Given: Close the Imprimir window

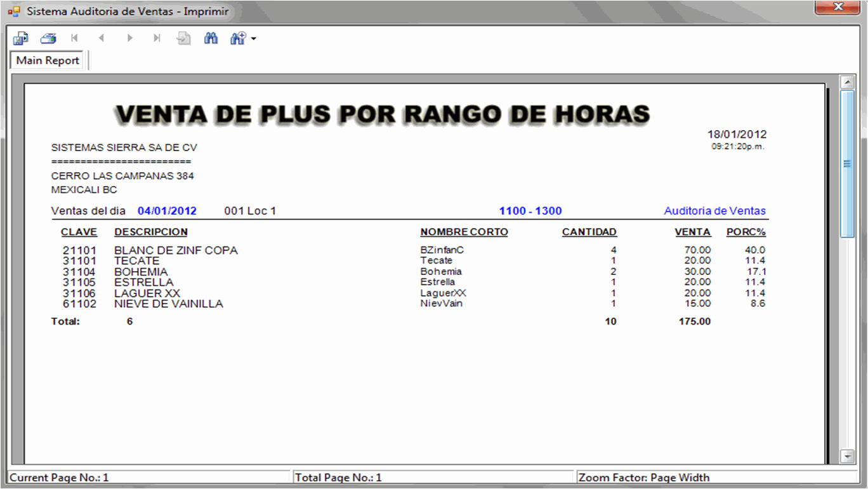Looking at the screenshot, I should 838,8.
